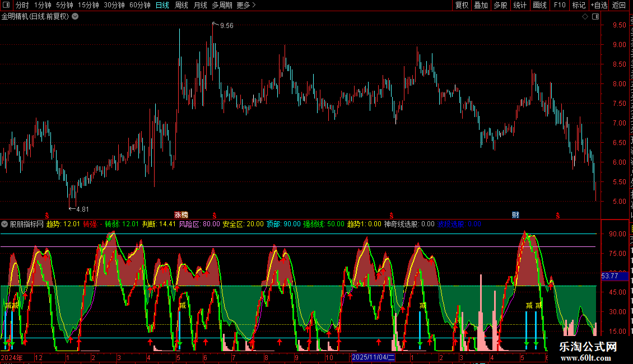Toggle the panel layout icon at chart top-right
The height and width of the screenshot is (364, 633).
click(x=595, y=16)
